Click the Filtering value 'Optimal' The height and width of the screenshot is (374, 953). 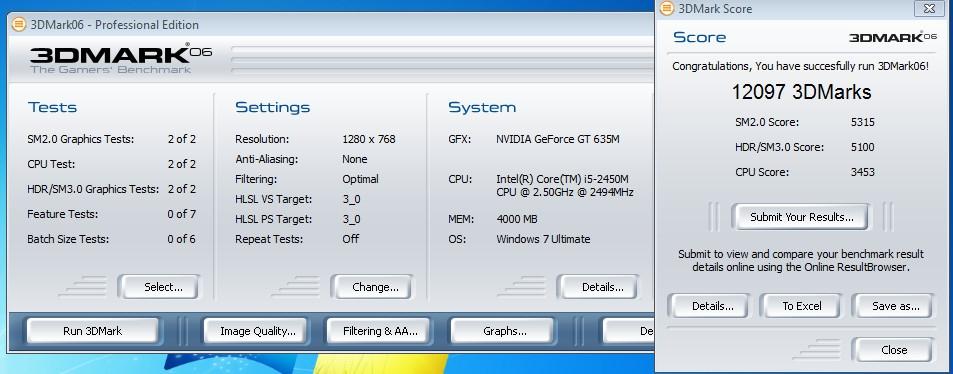360,179
